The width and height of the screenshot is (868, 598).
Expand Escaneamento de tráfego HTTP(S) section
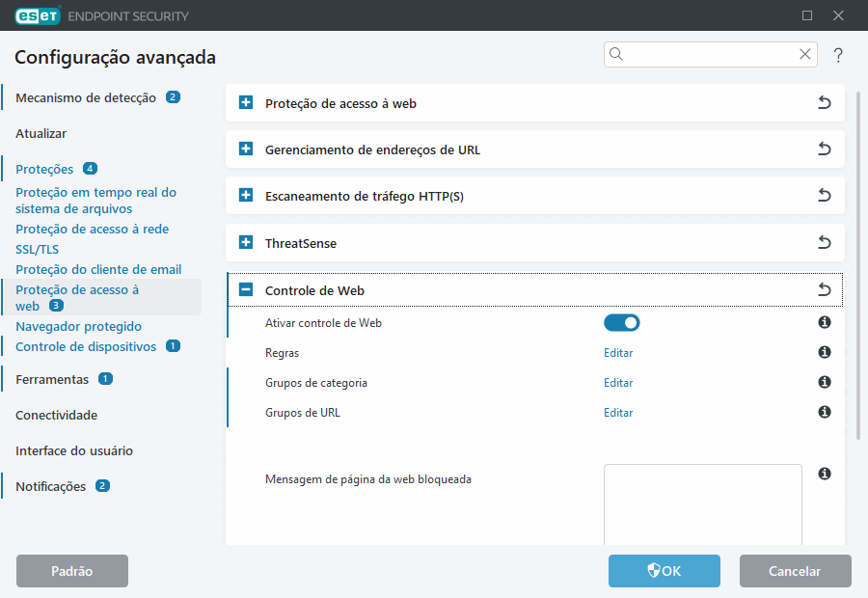click(246, 196)
